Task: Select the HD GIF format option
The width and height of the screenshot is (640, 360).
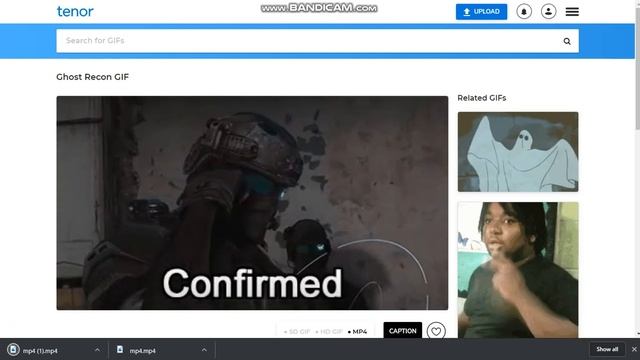Action: pyautogui.click(x=329, y=331)
